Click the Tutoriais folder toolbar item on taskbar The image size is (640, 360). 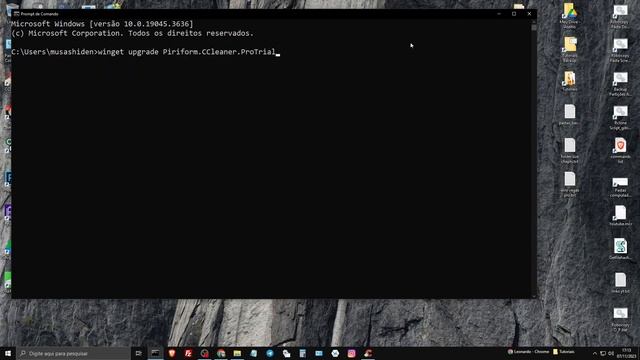tap(564, 351)
